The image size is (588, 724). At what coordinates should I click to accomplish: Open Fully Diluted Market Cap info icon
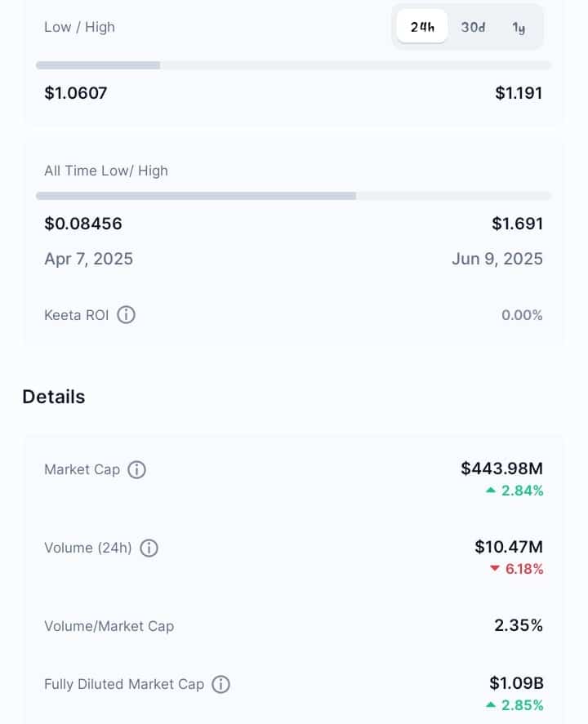click(220, 684)
